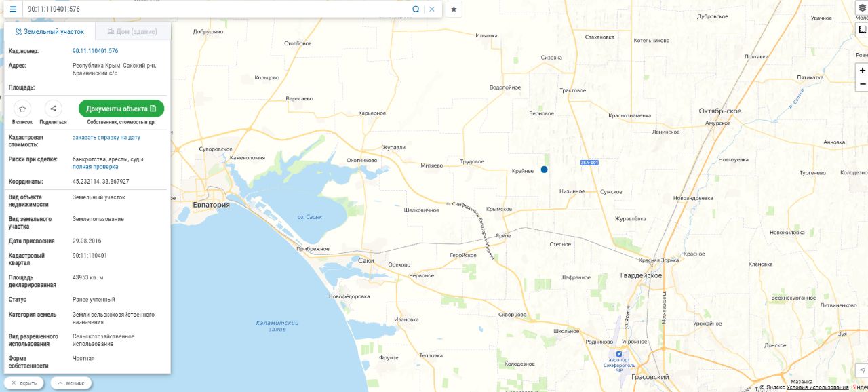Screen dimensions: 868x392
Task: Activate the ruler measurement tool icon
Action: (x=862, y=30)
